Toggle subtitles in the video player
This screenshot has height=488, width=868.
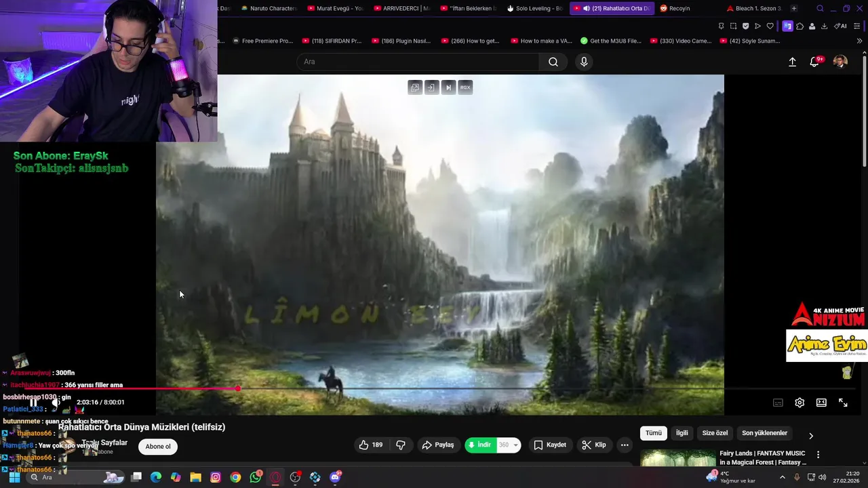[778, 403]
